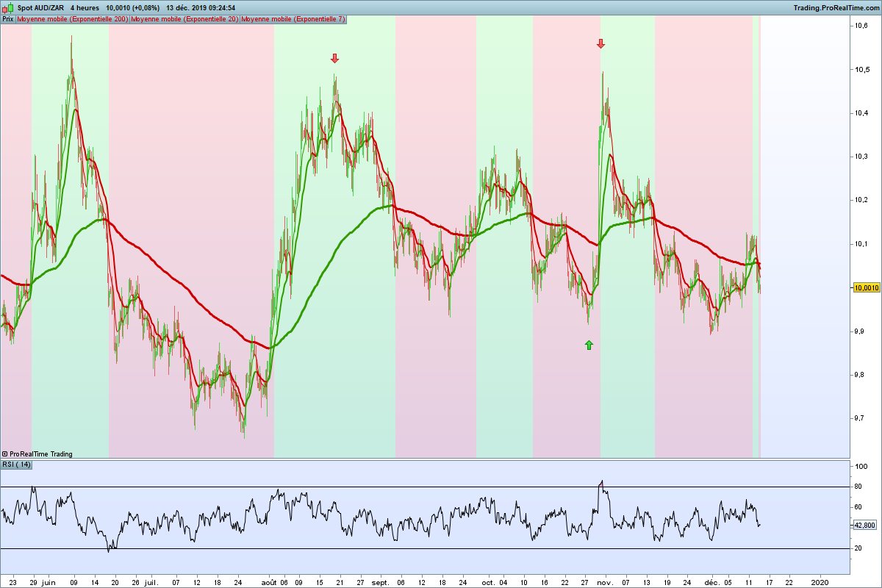
Task: Click the 'août' date label on time axis
Action: point(270,582)
